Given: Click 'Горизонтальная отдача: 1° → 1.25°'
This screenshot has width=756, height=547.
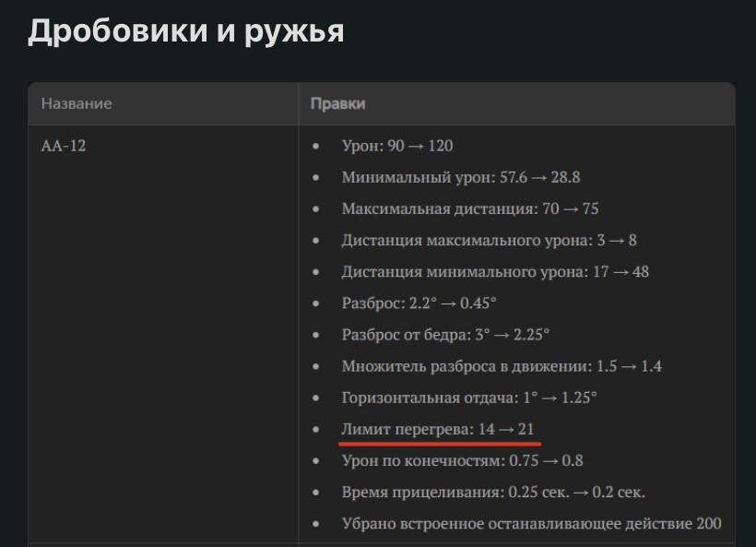Looking at the screenshot, I should [x=469, y=398].
